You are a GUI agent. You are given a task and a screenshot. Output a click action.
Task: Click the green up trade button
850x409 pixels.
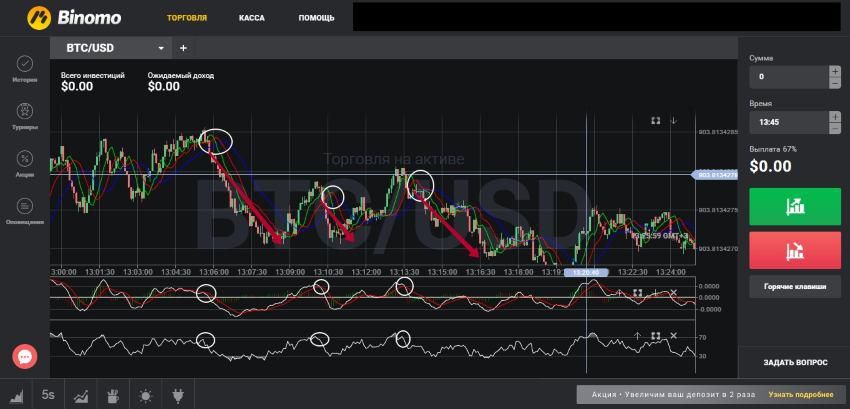tap(795, 207)
